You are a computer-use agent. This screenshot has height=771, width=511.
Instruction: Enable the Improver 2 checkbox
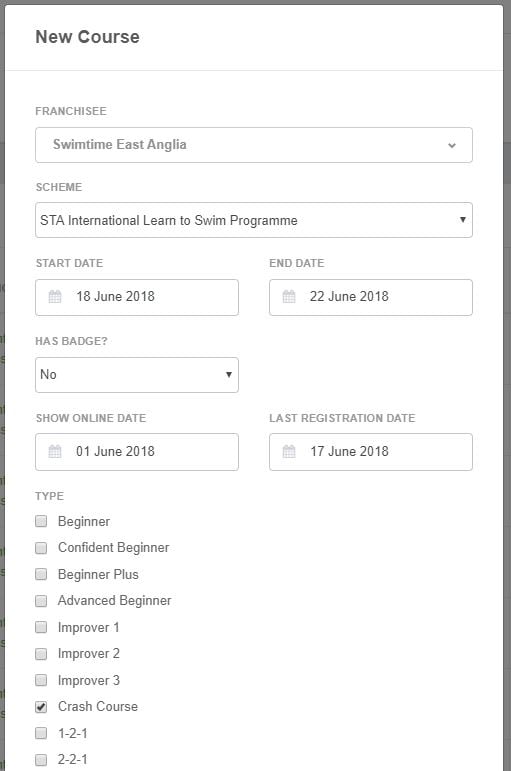point(41,654)
